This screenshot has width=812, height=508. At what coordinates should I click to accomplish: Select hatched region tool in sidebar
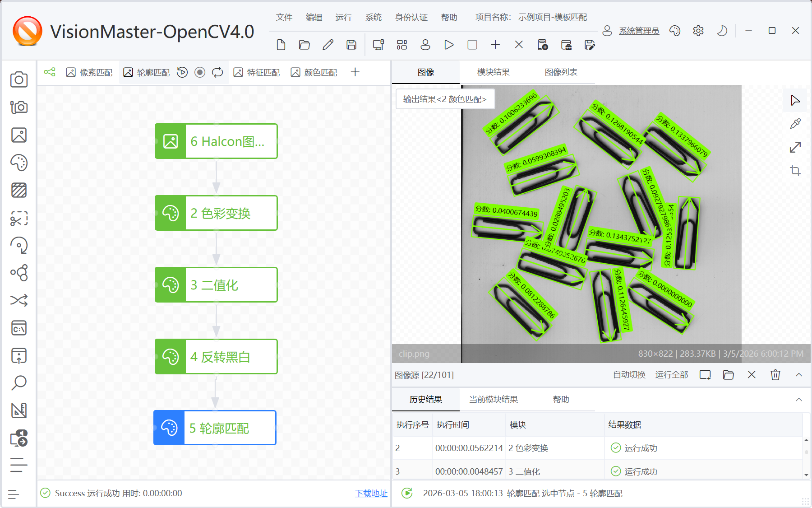coord(19,190)
